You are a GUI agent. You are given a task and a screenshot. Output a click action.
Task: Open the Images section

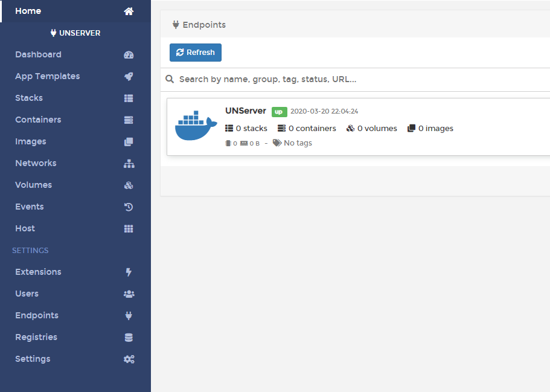click(x=75, y=141)
